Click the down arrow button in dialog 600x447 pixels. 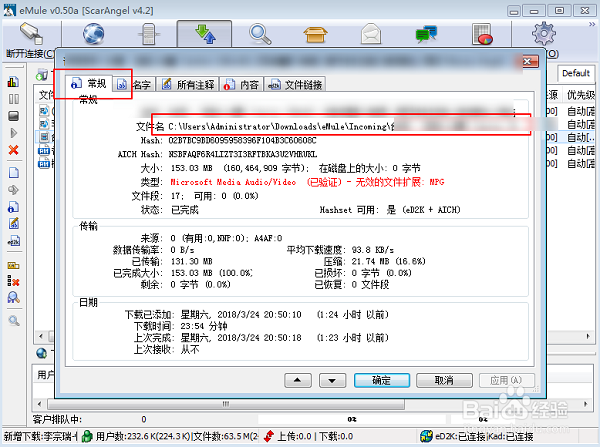pos(330,380)
